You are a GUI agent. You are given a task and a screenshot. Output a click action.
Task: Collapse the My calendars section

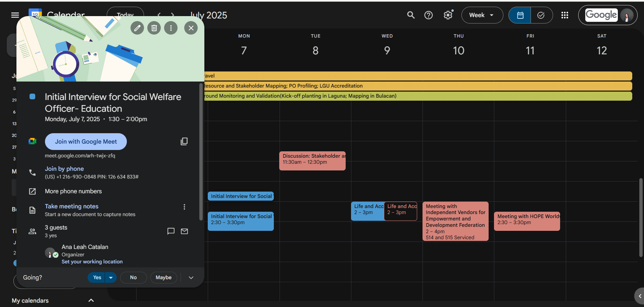[x=91, y=300]
